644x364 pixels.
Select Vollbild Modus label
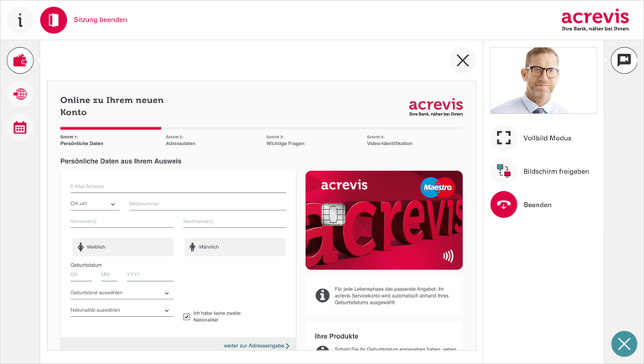[547, 138]
